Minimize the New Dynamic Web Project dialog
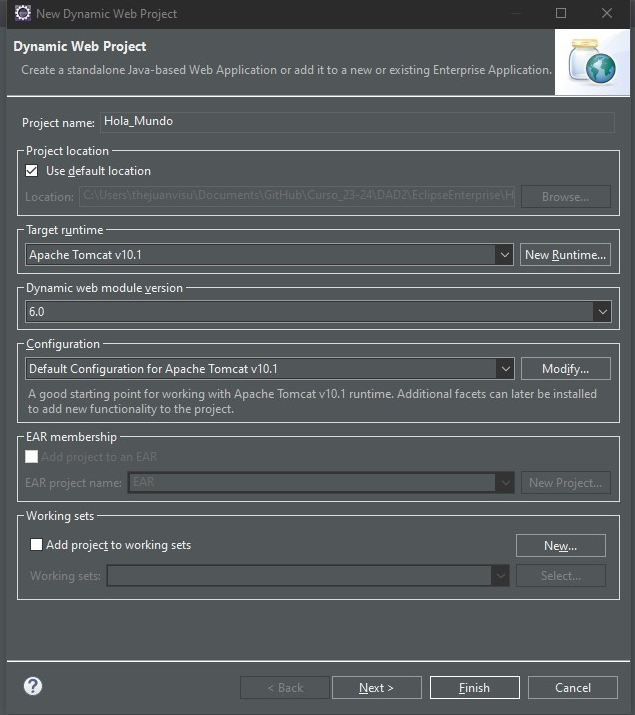This screenshot has height=715, width=635. [x=514, y=13]
